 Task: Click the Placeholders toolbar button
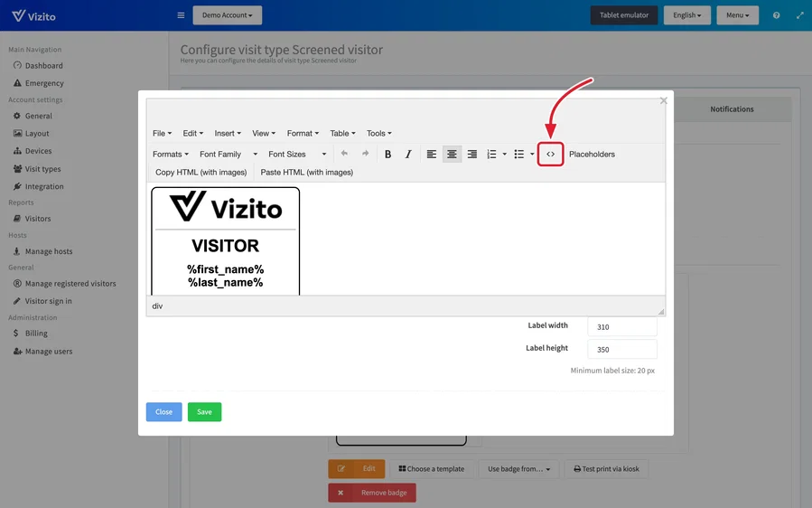tap(592, 154)
